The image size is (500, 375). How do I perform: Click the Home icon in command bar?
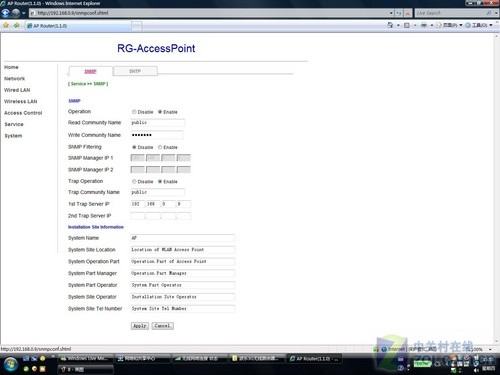390,25
